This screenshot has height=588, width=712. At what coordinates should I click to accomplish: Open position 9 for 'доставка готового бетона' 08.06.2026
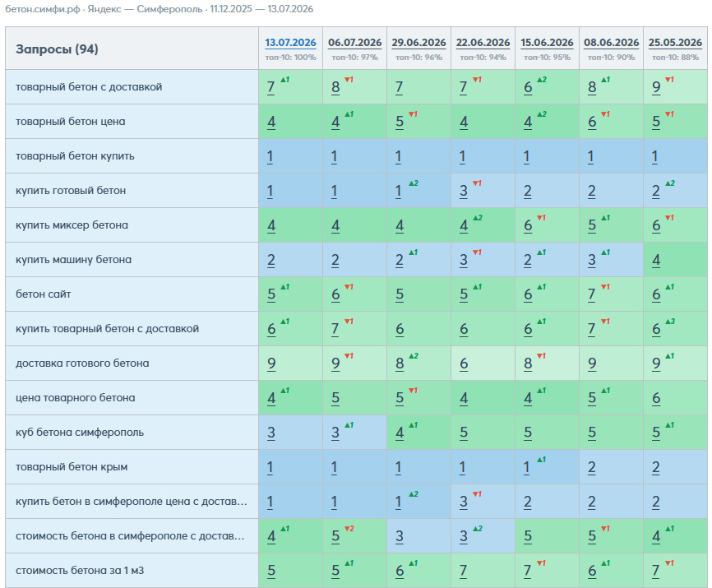tap(592, 363)
